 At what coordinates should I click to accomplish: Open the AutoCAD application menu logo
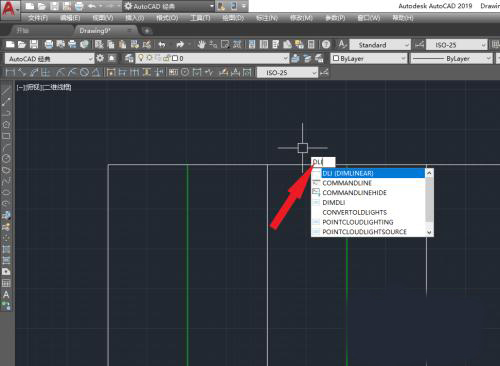[9, 9]
